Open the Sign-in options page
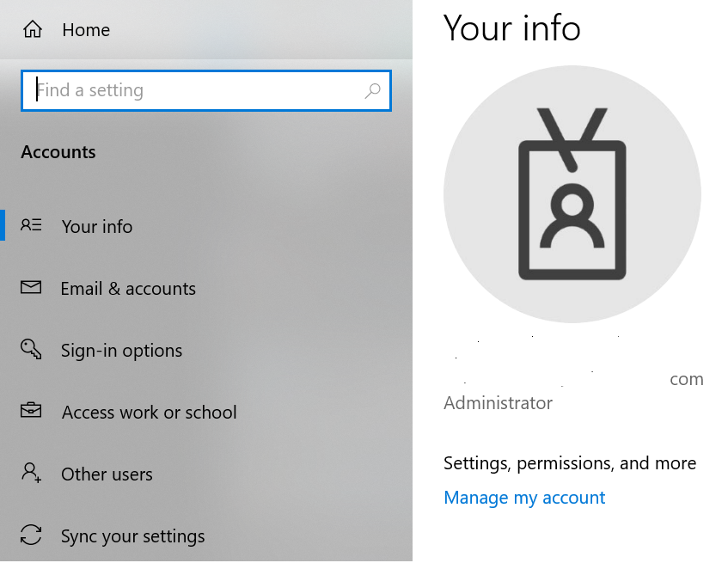Screen dimensions: 728x563 point(121,350)
